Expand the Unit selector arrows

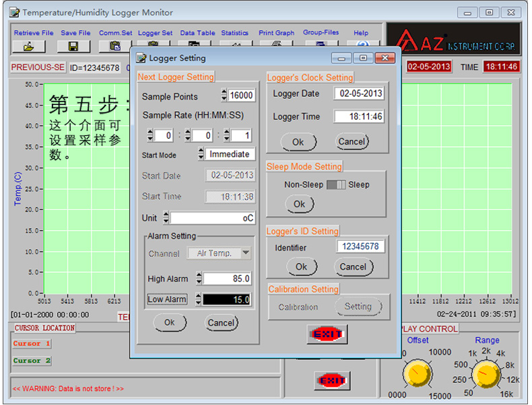tap(165, 218)
